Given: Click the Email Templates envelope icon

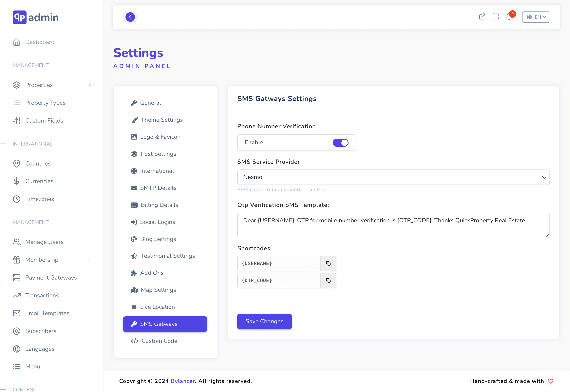Looking at the screenshot, I should 16,313.
